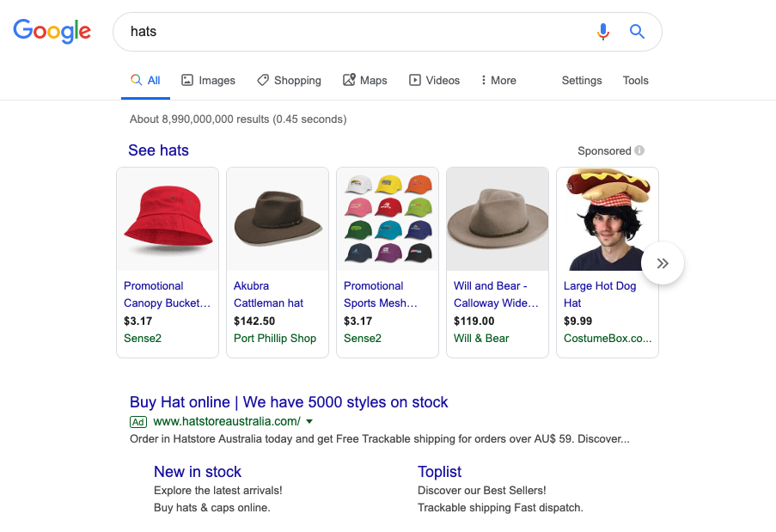Click the Buy Hat online ad headline

point(289,402)
